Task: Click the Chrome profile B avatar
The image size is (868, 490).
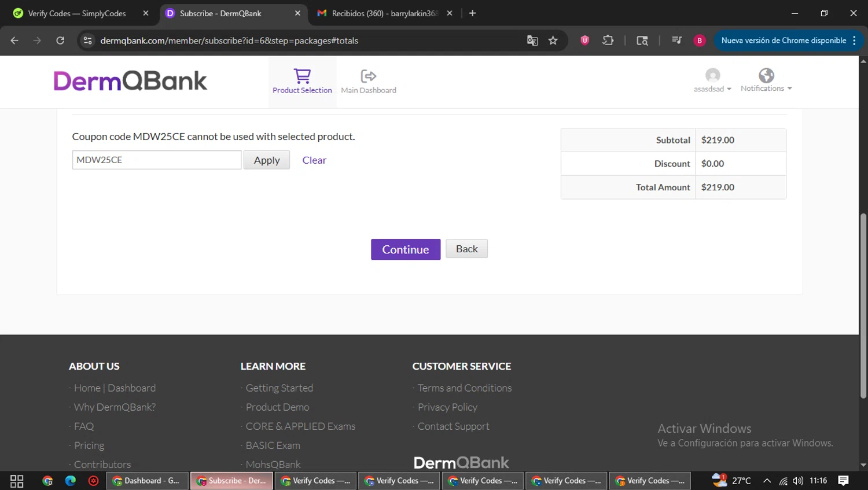Action: (x=700, y=40)
